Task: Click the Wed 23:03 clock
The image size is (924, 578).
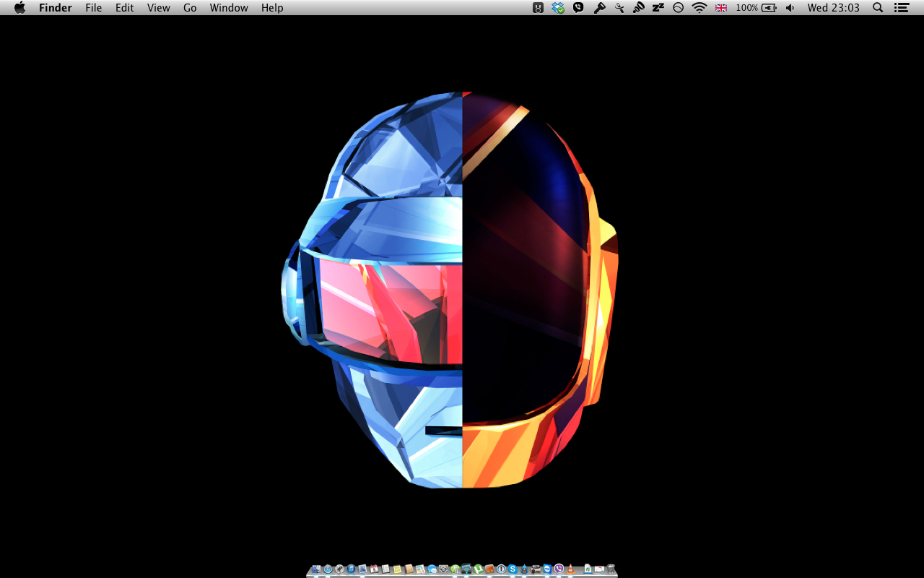Action: coord(834,8)
